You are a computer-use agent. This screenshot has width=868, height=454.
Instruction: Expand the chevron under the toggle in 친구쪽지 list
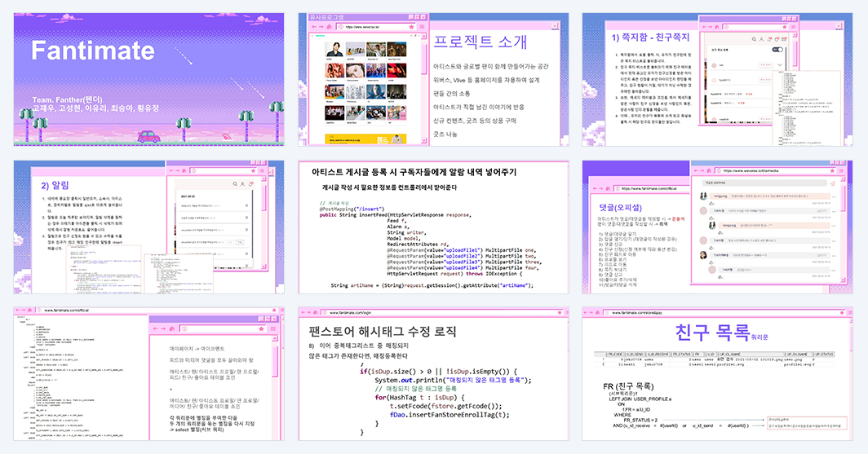(x=779, y=64)
